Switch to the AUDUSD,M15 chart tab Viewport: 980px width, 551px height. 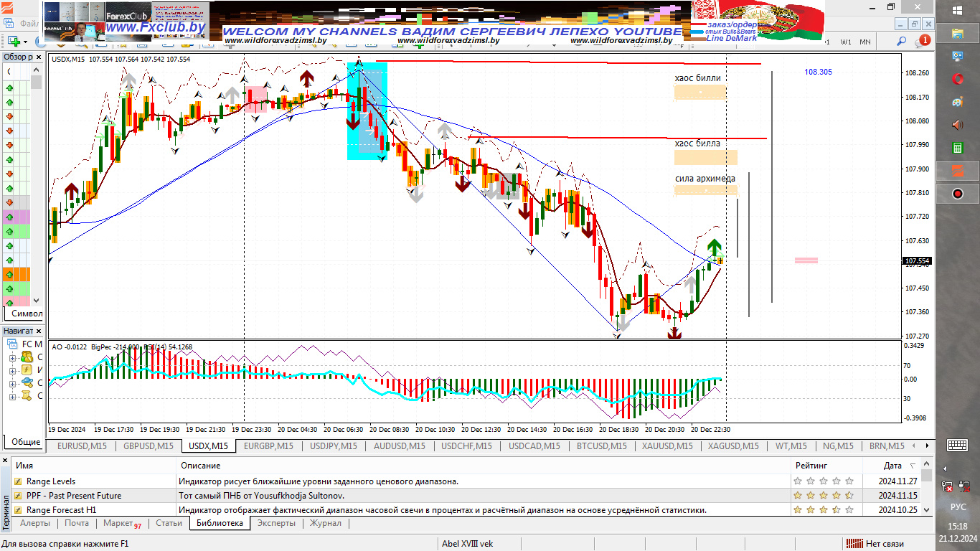(x=400, y=446)
